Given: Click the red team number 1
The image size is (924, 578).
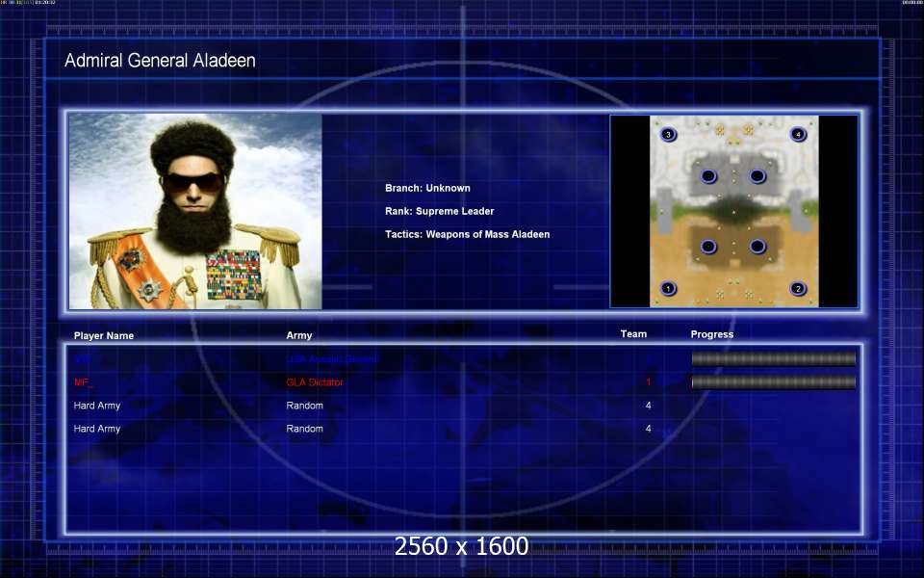Looking at the screenshot, I should pyautogui.click(x=648, y=382).
